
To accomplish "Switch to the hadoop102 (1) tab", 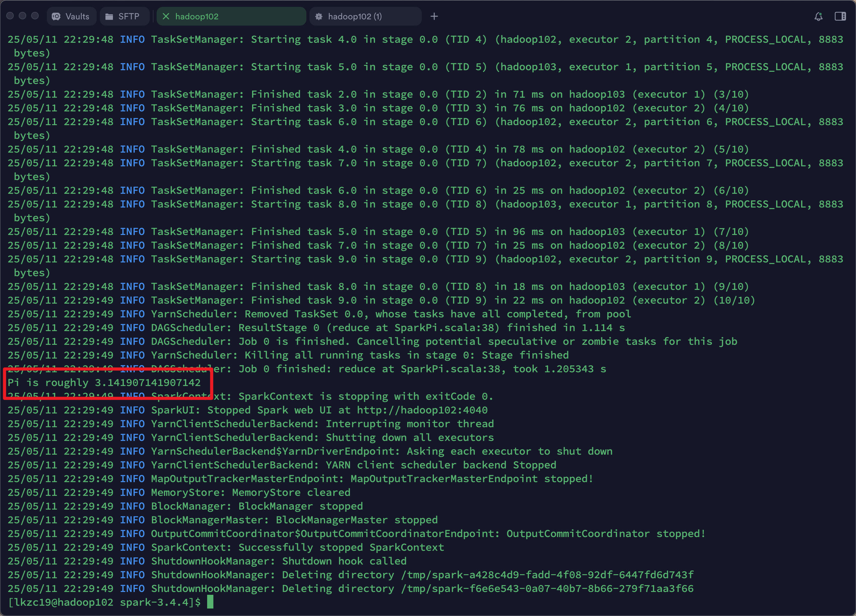I will click(355, 16).
